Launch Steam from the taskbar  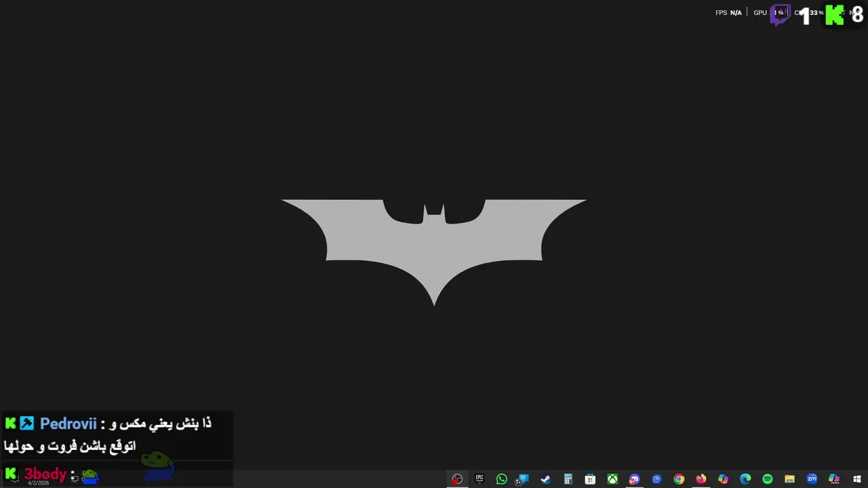click(x=546, y=479)
